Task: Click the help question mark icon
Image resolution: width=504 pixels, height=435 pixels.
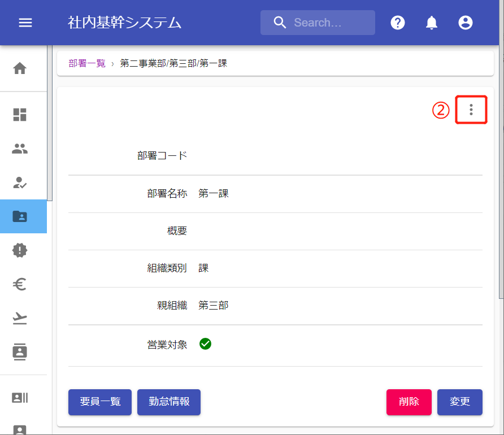Action: point(398,23)
